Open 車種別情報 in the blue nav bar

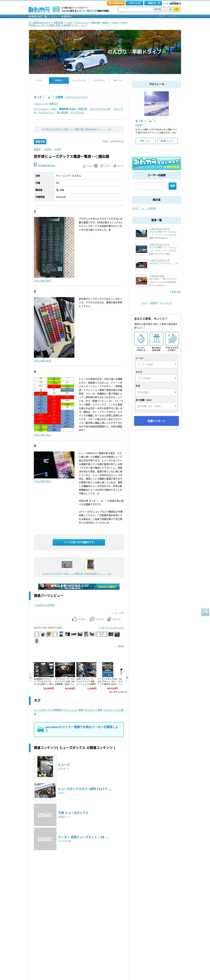(35, 16)
